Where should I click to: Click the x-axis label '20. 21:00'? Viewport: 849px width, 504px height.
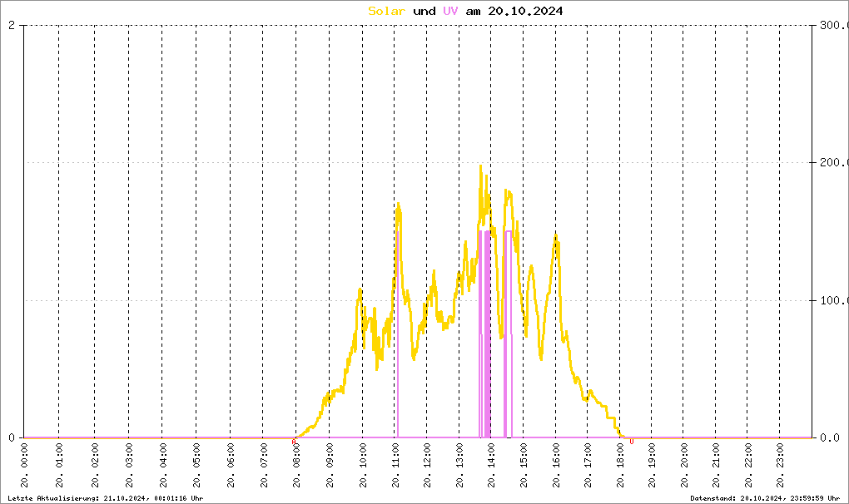tap(716, 466)
